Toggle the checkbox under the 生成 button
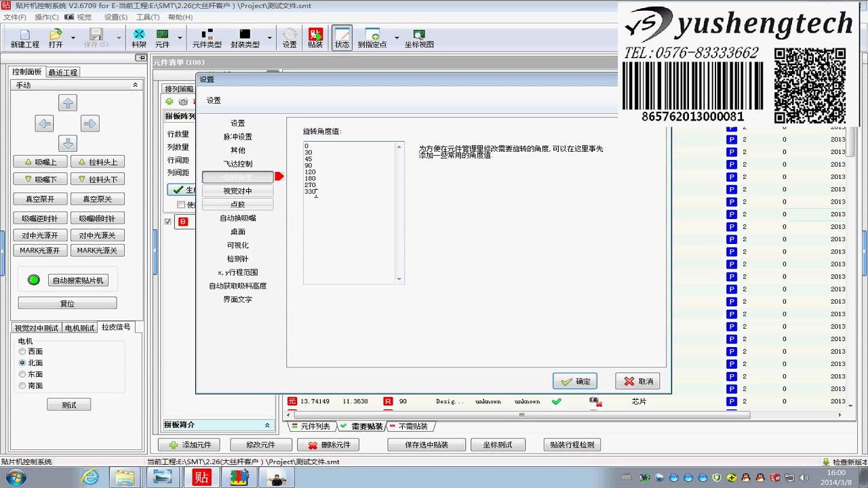 [x=181, y=205]
